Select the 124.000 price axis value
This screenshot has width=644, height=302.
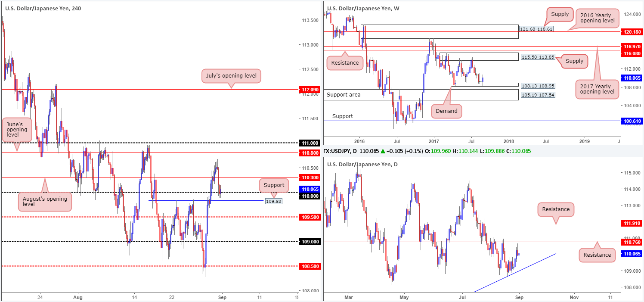[631, 15]
